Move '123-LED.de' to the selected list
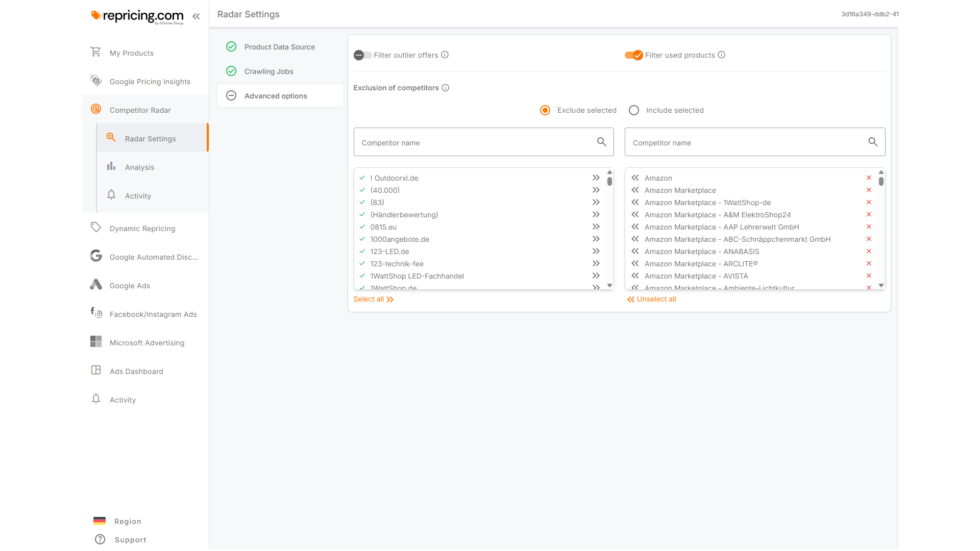This screenshot has height=551, width=980. 596,251
